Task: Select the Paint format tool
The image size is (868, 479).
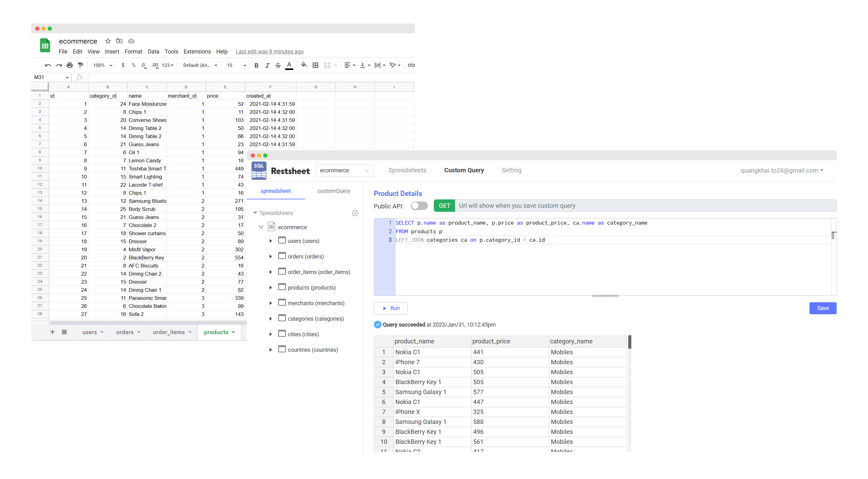Action: (x=81, y=65)
